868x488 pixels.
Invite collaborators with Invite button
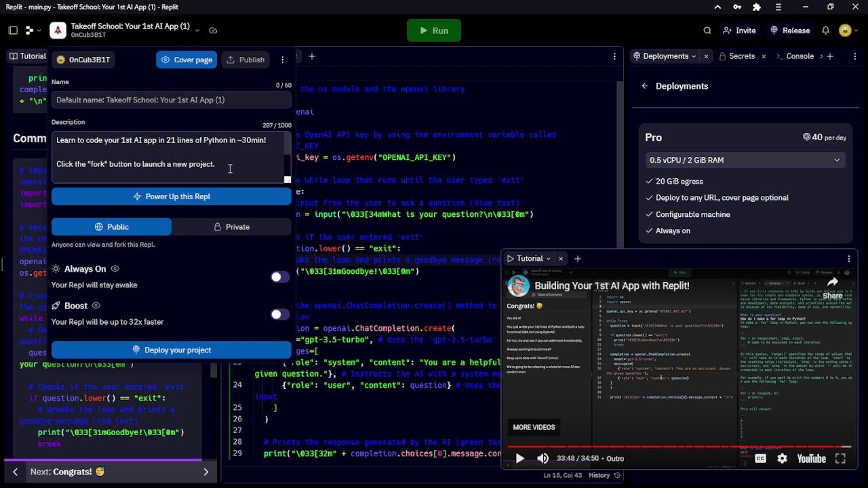[739, 30]
